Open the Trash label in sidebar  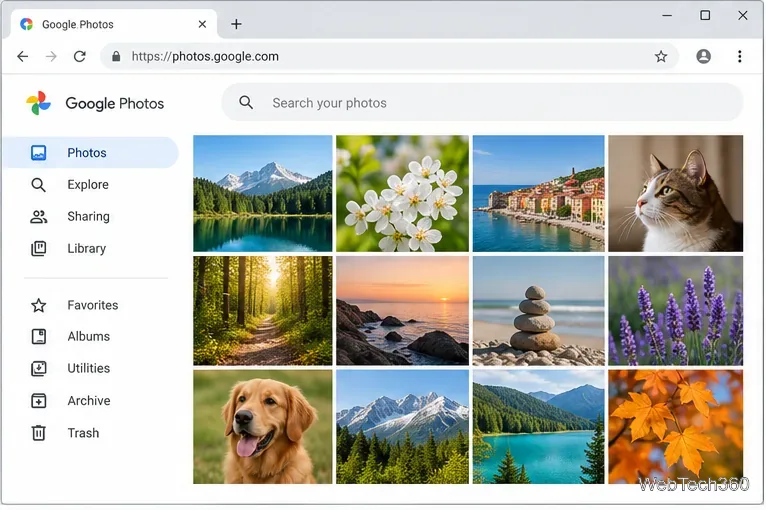(x=84, y=433)
